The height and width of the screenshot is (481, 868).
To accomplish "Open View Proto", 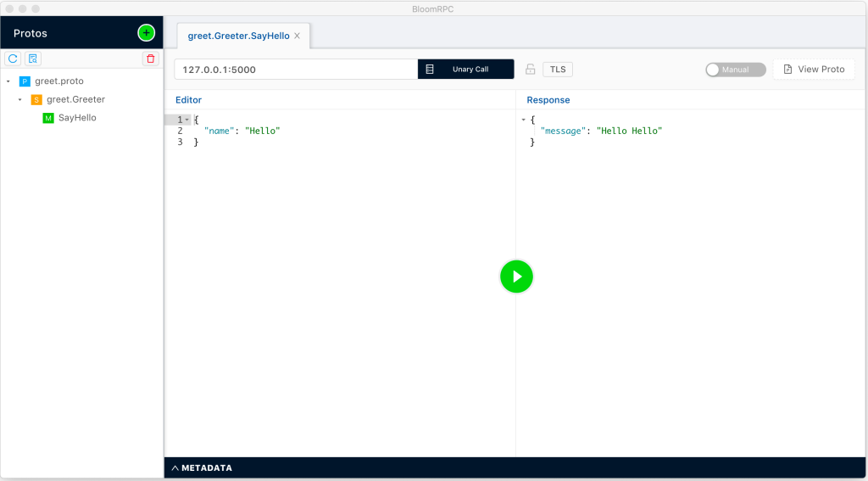I will click(814, 70).
